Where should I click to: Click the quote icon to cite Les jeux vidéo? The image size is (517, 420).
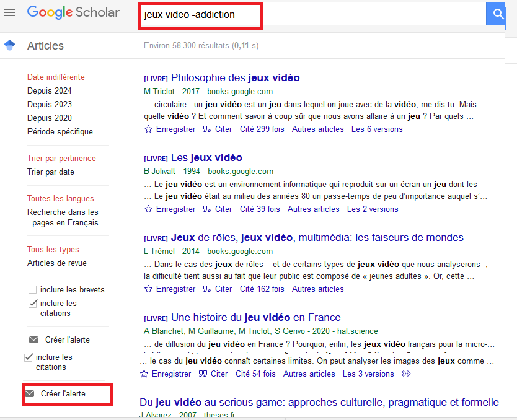[x=207, y=209]
